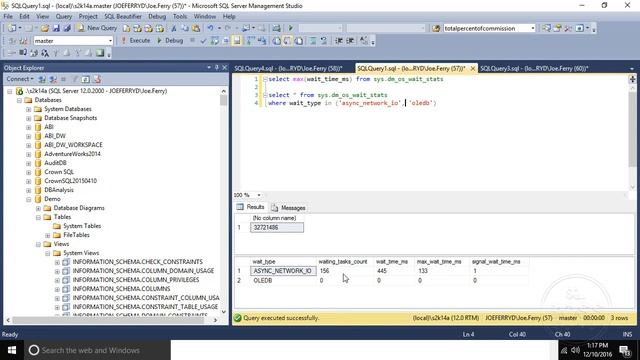Open the 100 % zoom dropdown

click(x=259, y=195)
